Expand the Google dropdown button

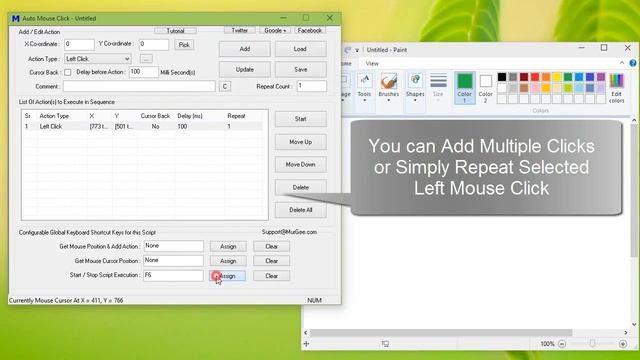275,30
